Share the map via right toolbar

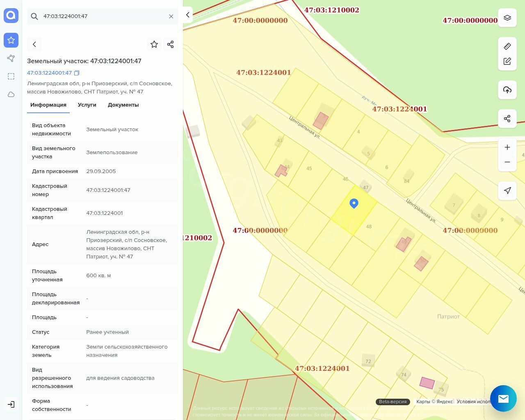click(507, 119)
